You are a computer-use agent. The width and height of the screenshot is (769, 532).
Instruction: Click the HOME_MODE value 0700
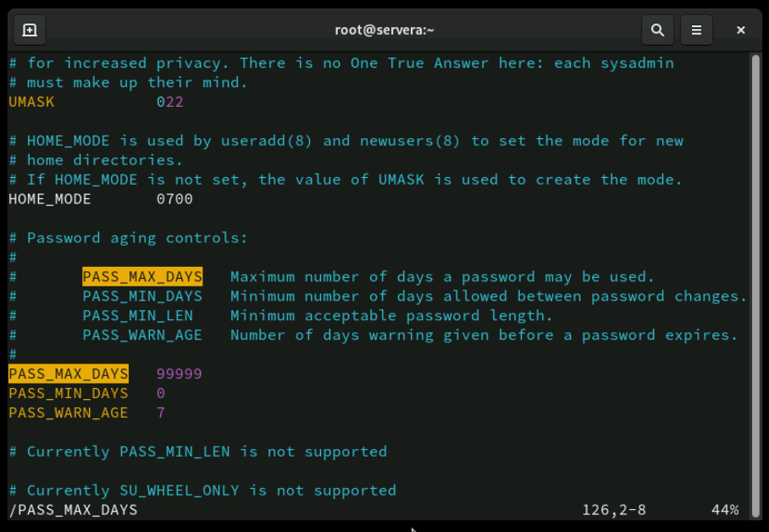click(x=174, y=199)
